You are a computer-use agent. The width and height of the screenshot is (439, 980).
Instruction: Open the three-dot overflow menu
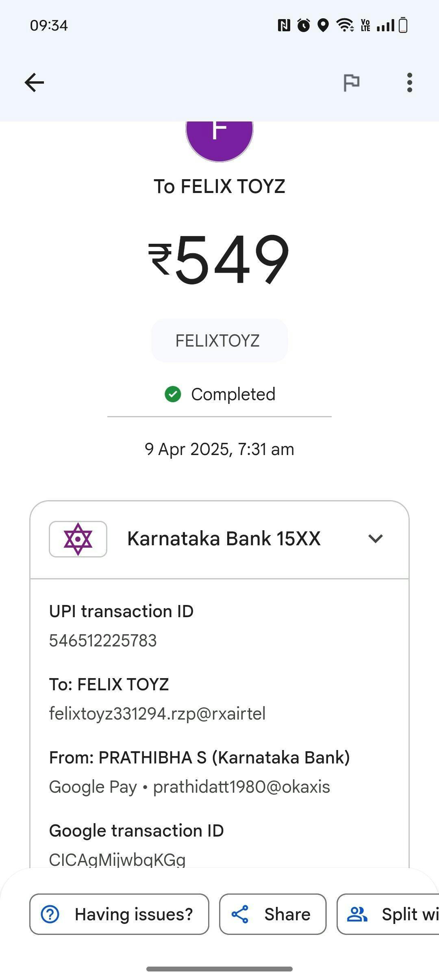(x=409, y=83)
